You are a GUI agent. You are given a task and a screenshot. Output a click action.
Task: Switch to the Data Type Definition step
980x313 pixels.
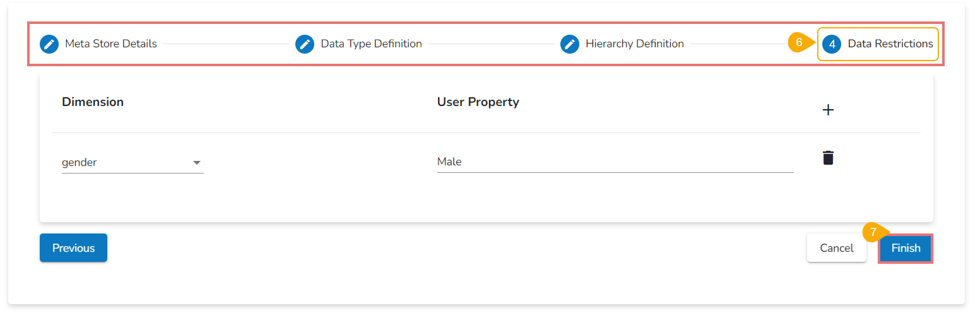pyautogui.click(x=371, y=44)
